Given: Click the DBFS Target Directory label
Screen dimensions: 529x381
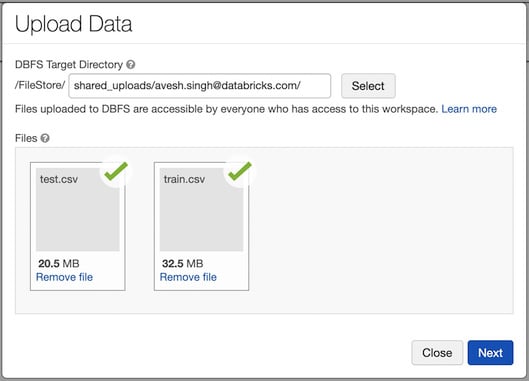Looking at the screenshot, I should pyautogui.click(x=69, y=64).
